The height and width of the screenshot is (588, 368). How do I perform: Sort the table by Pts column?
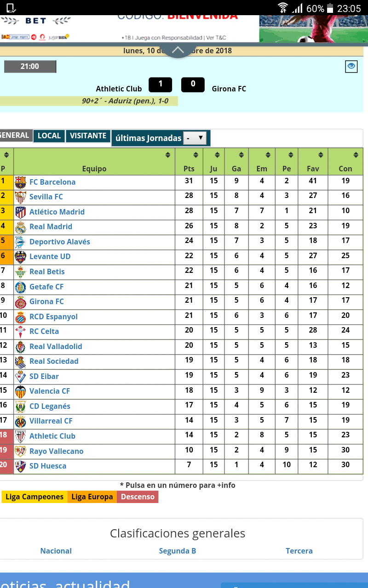[x=196, y=155]
